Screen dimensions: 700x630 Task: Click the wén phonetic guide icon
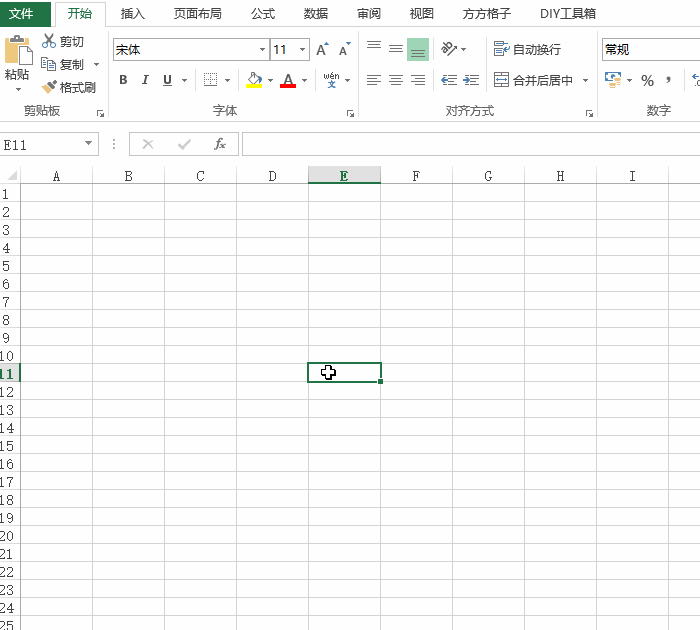(x=331, y=80)
